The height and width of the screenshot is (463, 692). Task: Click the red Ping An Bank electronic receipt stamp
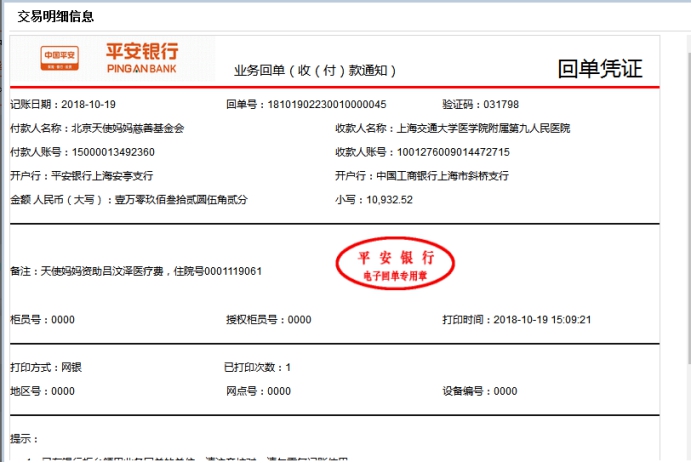[x=395, y=263]
